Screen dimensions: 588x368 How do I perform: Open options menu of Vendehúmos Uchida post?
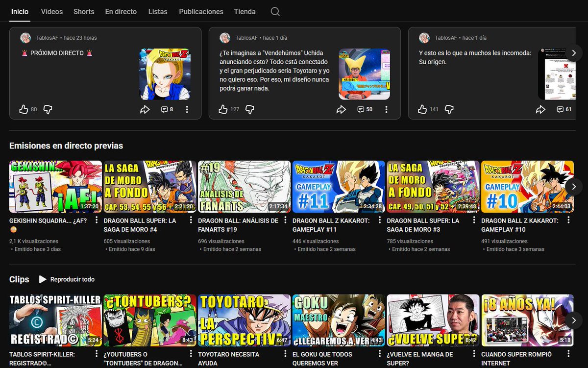coord(387,109)
